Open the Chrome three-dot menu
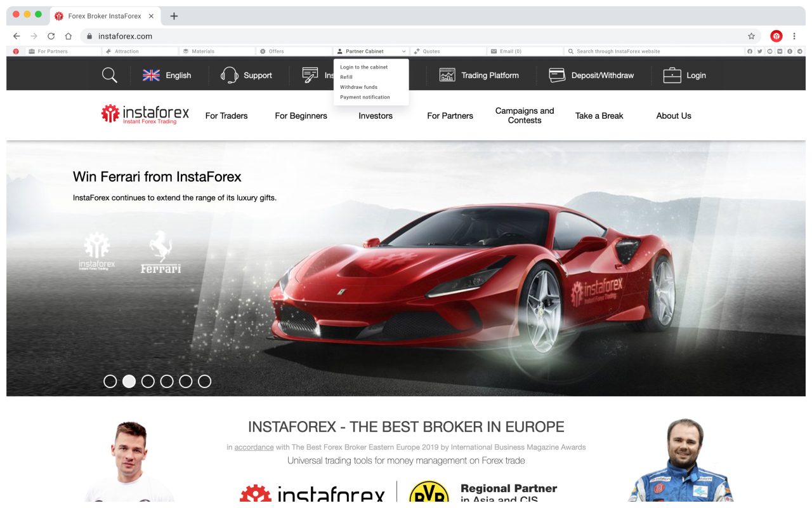Image resolution: width=812 pixels, height=508 pixels. [x=794, y=36]
